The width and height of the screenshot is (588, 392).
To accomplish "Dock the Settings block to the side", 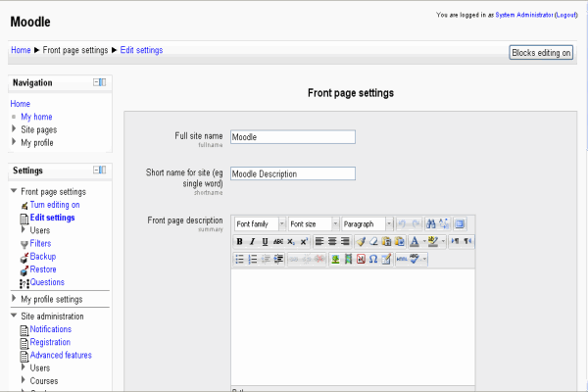I will pyautogui.click(x=104, y=171).
